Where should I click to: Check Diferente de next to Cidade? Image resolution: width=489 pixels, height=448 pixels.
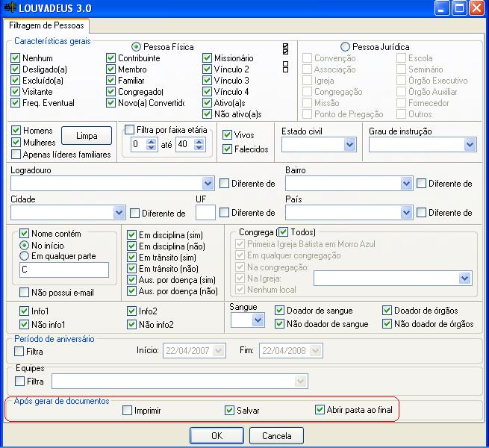coord(134,214)
